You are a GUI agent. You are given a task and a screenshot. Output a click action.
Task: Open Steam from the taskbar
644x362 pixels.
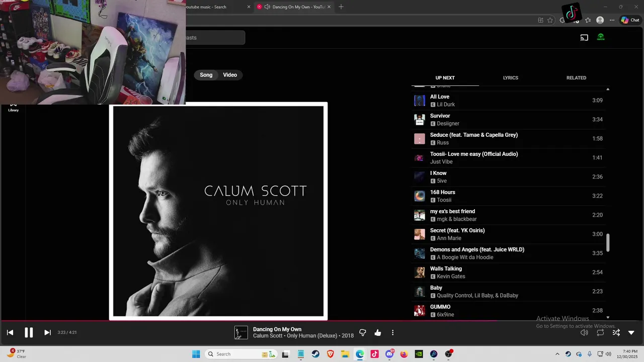coord(315,354)
